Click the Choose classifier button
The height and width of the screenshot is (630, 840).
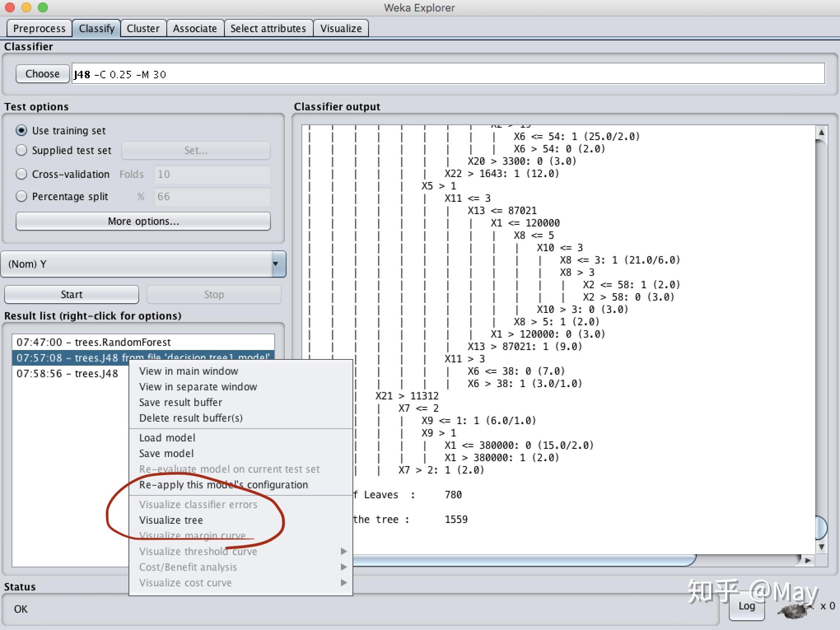(42, 74)
